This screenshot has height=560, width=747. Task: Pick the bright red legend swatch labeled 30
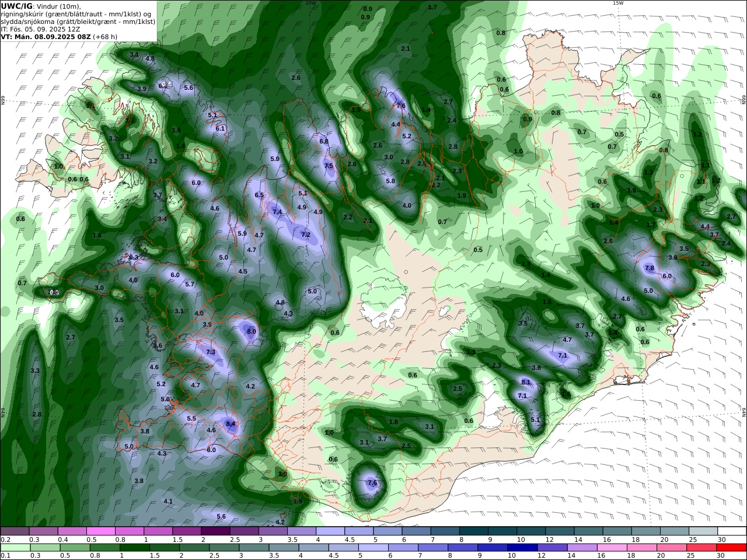pos(731,548)
